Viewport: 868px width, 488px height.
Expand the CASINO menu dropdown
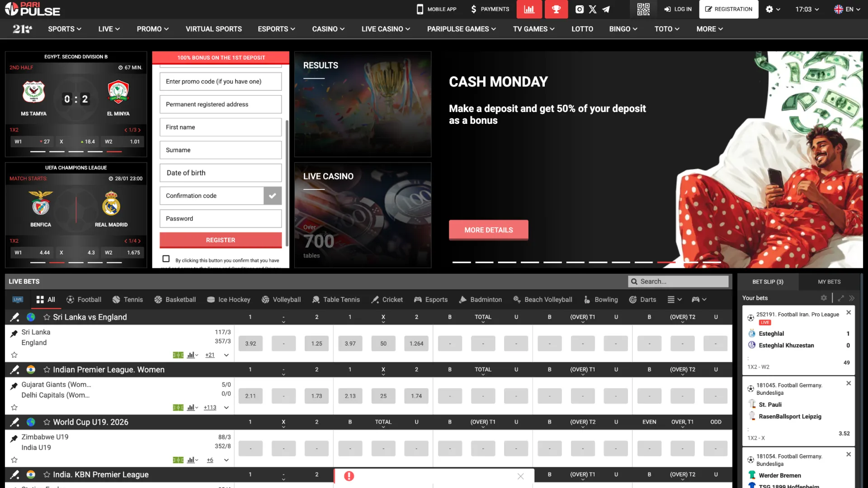pos(328,29)
